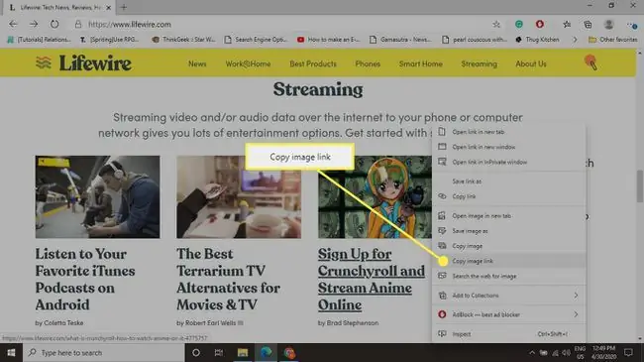Click the anime character article thumbnail
Image resolution: width=644 pixels, height=362 pixels.
tap(375, 197)
